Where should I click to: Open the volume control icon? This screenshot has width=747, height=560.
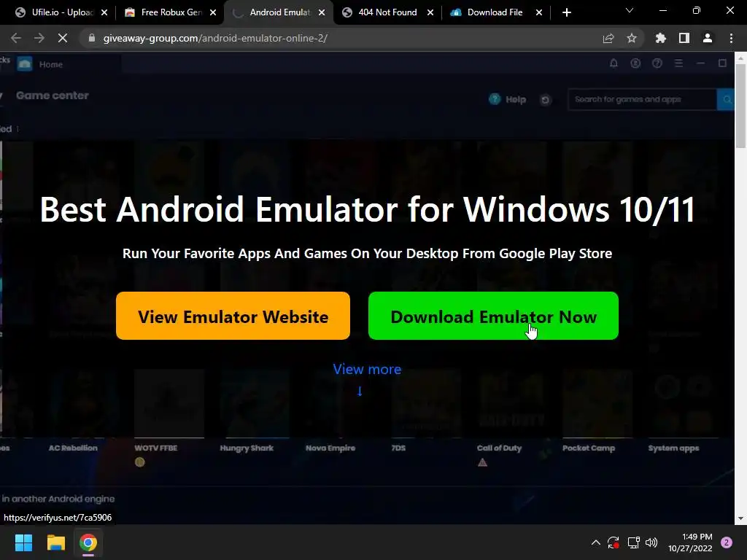pyautogui.click(x=651, y=542)
